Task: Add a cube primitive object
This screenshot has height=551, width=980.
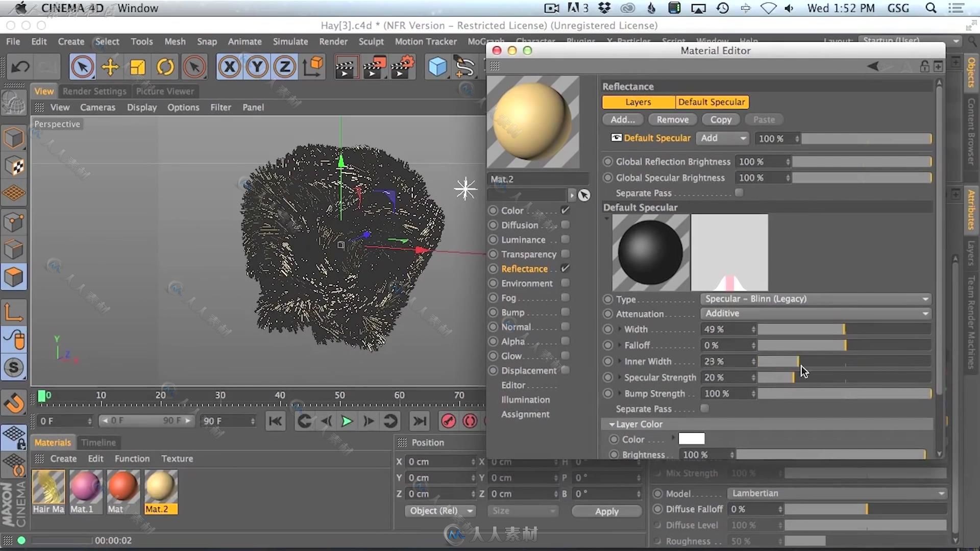Action: coord(437,67)
